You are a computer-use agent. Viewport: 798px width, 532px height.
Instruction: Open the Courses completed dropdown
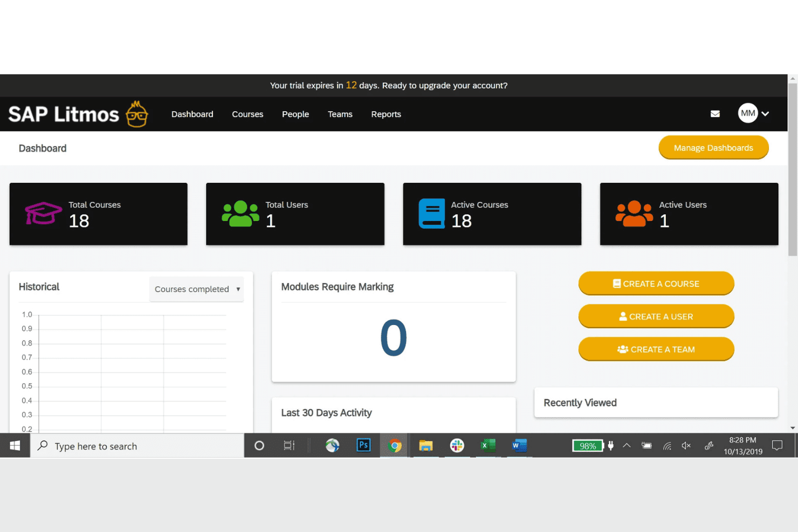(x=197, y=289)
